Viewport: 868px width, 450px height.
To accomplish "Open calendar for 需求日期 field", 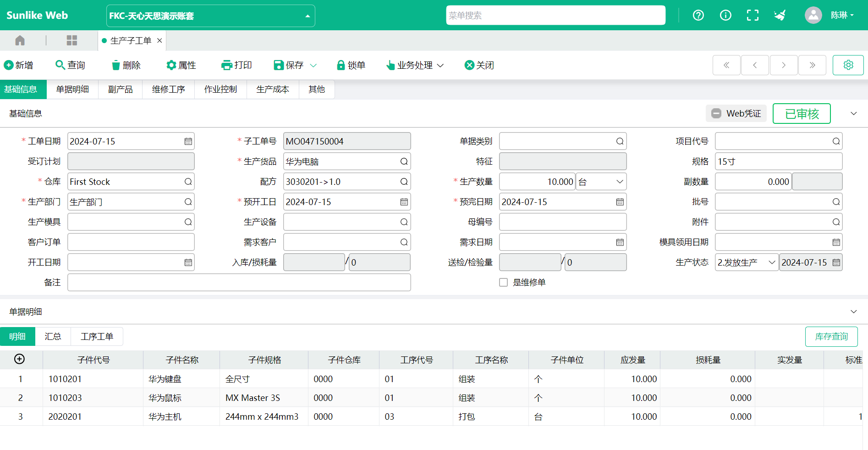I will (620, 242).
